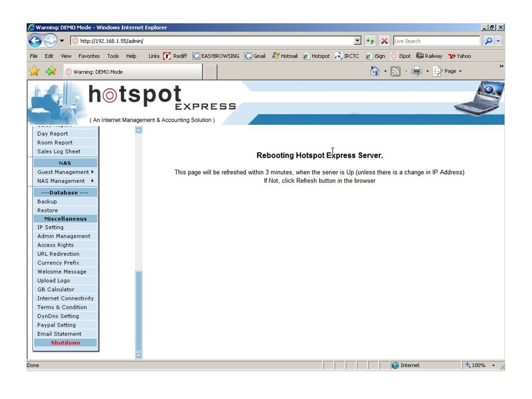
Task: Open Email Statement page
Action: point(65,334)
